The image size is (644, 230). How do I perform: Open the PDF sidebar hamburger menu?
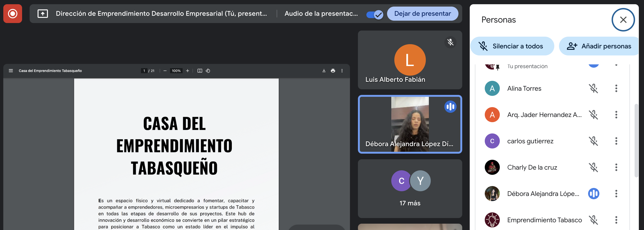11,71
